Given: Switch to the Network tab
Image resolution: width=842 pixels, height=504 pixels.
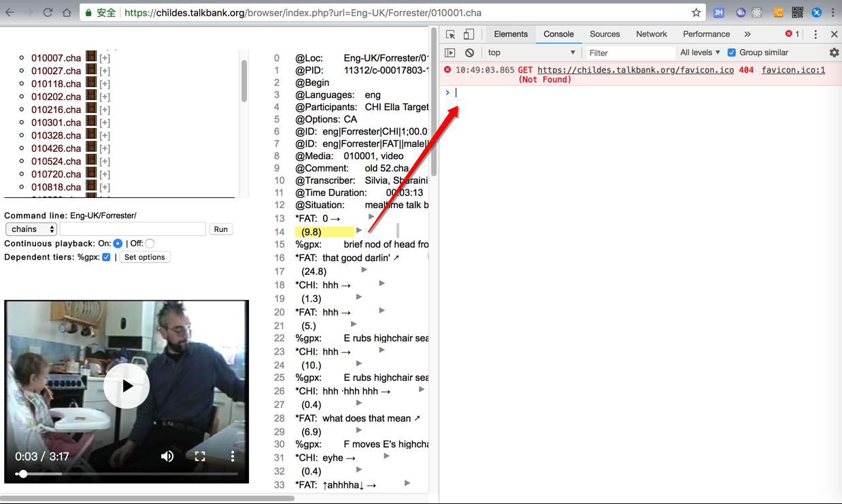Looking at the screenshot, I should tap(652, 34).
